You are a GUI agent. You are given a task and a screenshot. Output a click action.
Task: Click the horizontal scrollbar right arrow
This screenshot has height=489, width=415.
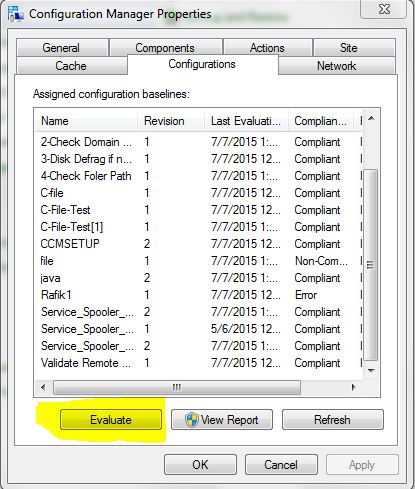[x=354, y=387]
